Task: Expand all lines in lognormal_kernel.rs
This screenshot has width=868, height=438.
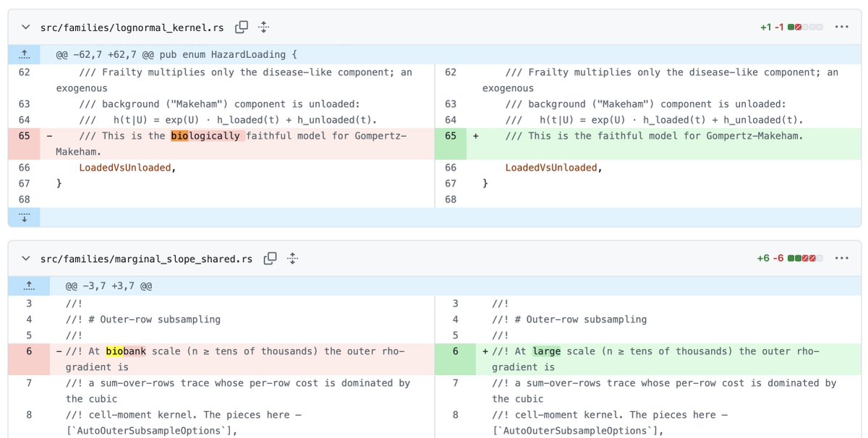Action: (x=263, y=27)
